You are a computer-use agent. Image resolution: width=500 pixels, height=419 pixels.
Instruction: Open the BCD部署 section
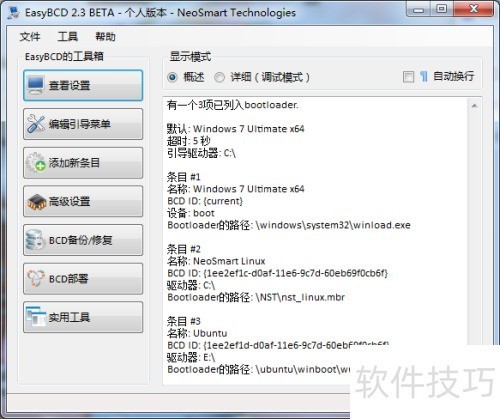click(83, 279)
